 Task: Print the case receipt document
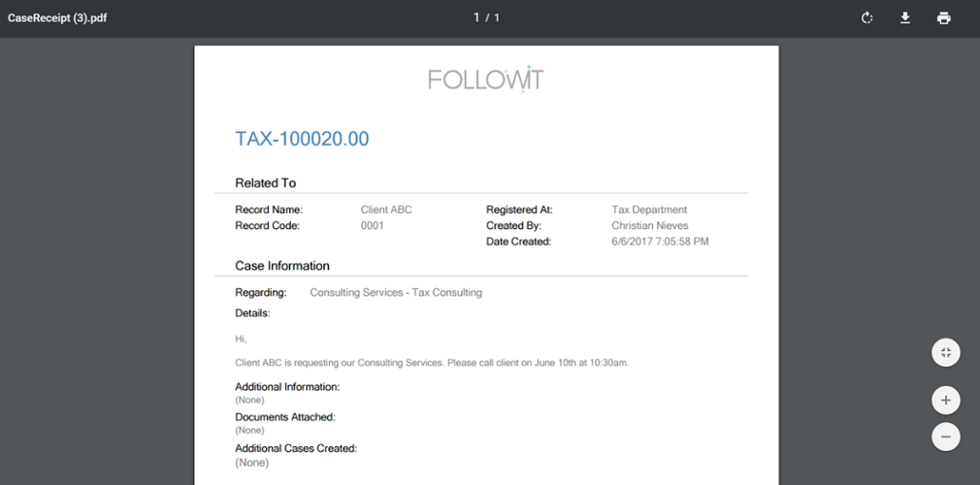[x=943, y=18]
